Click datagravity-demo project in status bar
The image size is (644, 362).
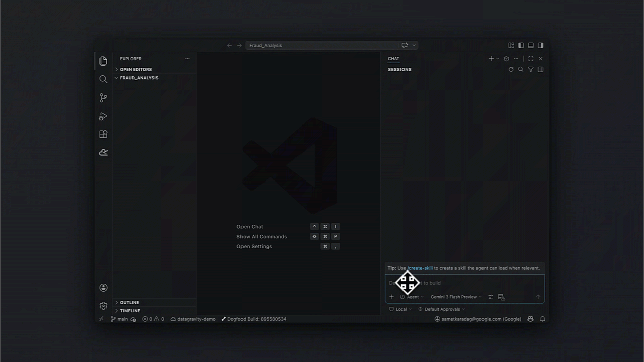point(193,319)
